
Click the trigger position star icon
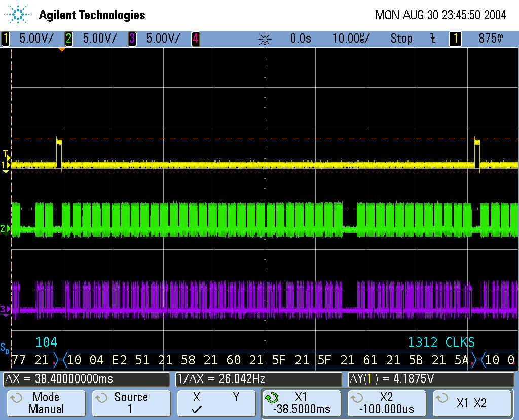pos(265,39)
